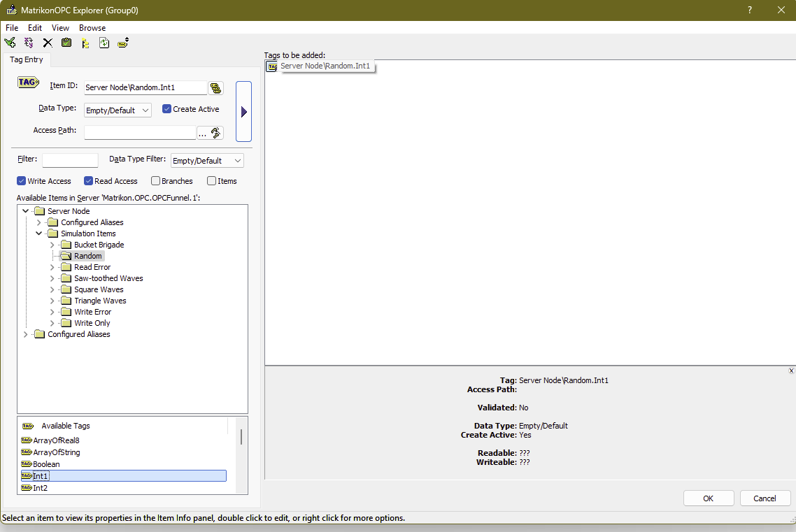
Task: Click the Server Node root folder icon
Action: 40,211
